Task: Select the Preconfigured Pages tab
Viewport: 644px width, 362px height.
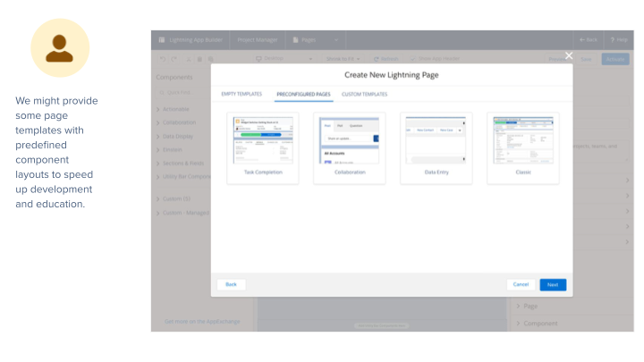Action: click(304, 94)
